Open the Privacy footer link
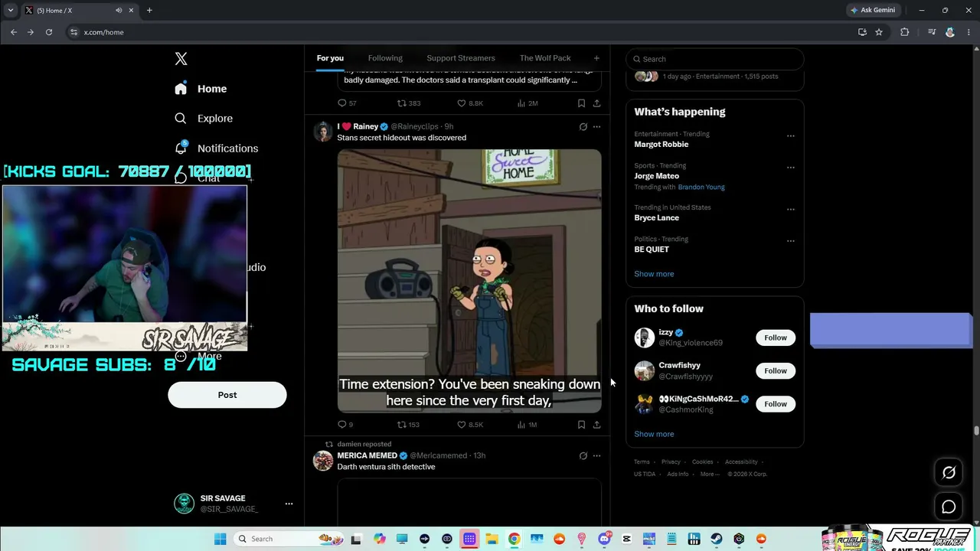This screenshot has height=551, width=980. (671, 462)
